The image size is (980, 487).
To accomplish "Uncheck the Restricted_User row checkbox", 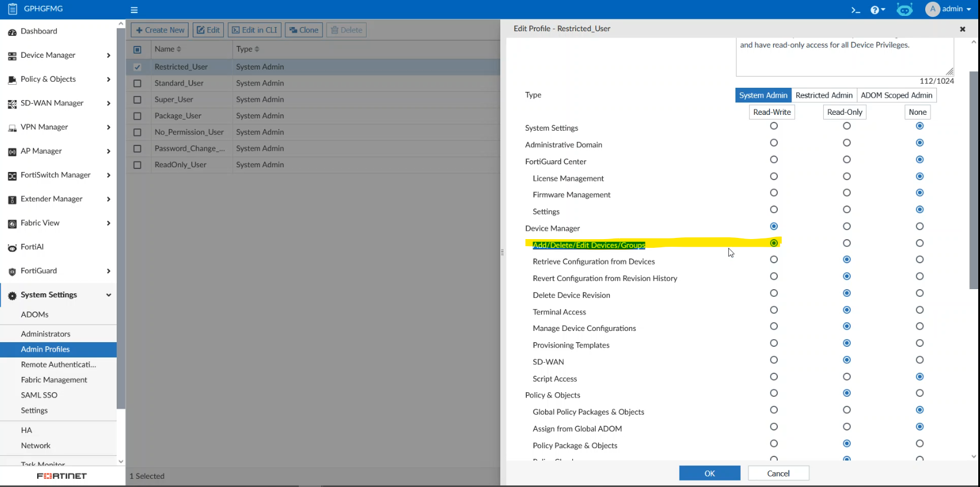I will 137,67.
